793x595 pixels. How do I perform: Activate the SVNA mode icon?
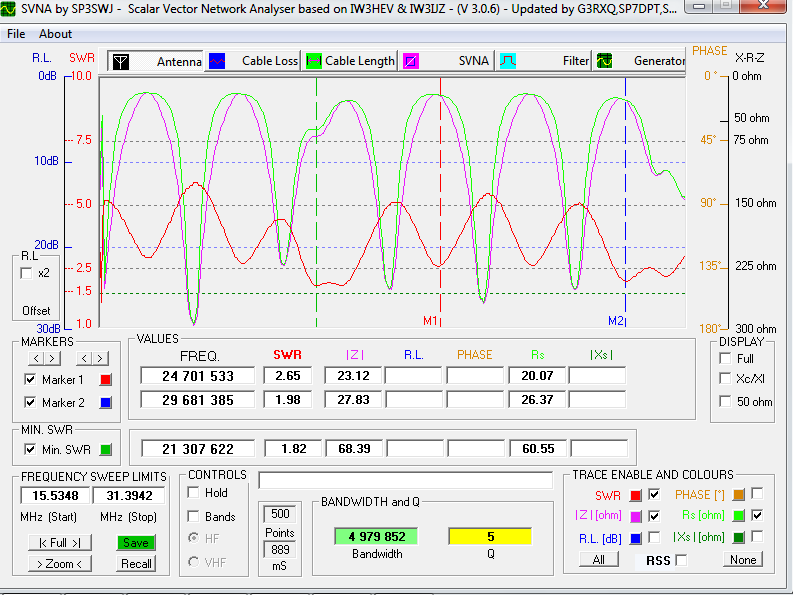coord(411,61)
